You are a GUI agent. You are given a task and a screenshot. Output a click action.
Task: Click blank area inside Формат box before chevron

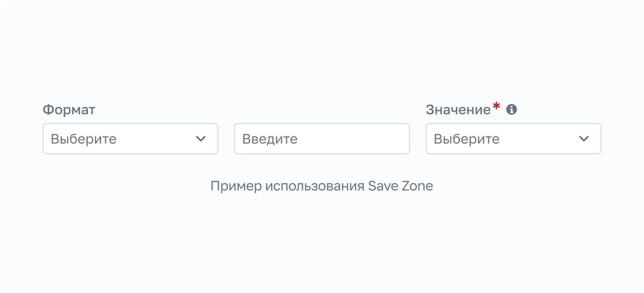click(156, 139)
